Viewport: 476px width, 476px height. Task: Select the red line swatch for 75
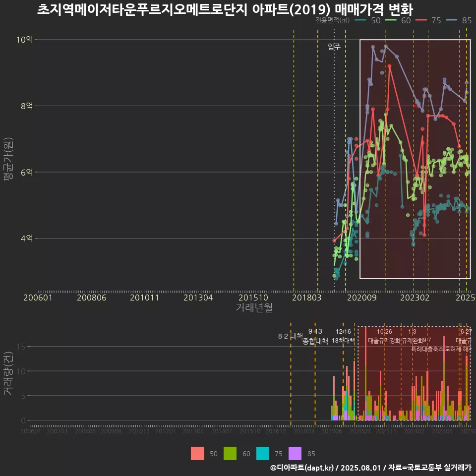(421, 20)
